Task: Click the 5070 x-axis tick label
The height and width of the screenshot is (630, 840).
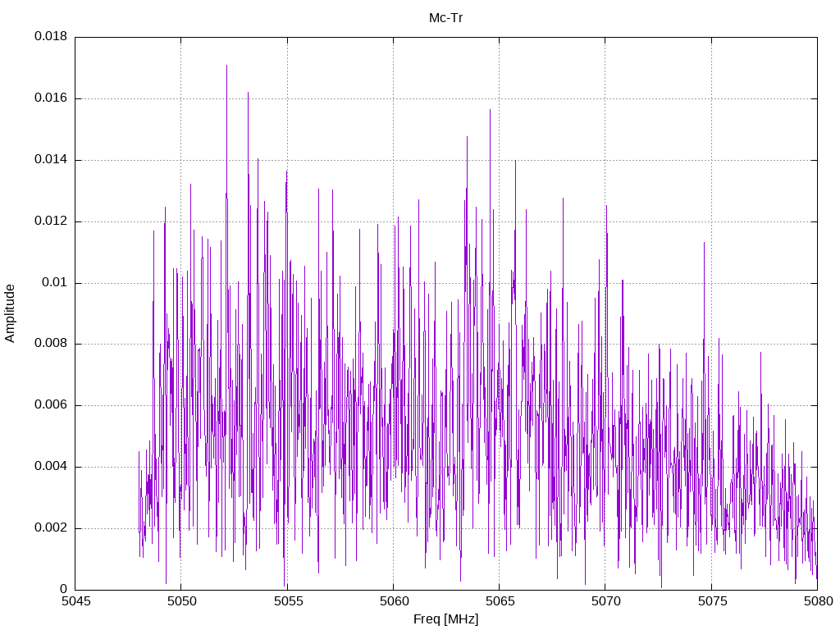Action: [x=606, y=601]
